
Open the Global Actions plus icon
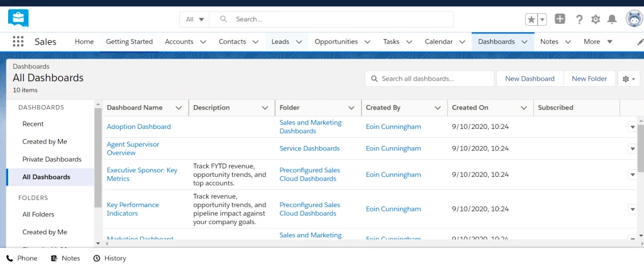560,19
